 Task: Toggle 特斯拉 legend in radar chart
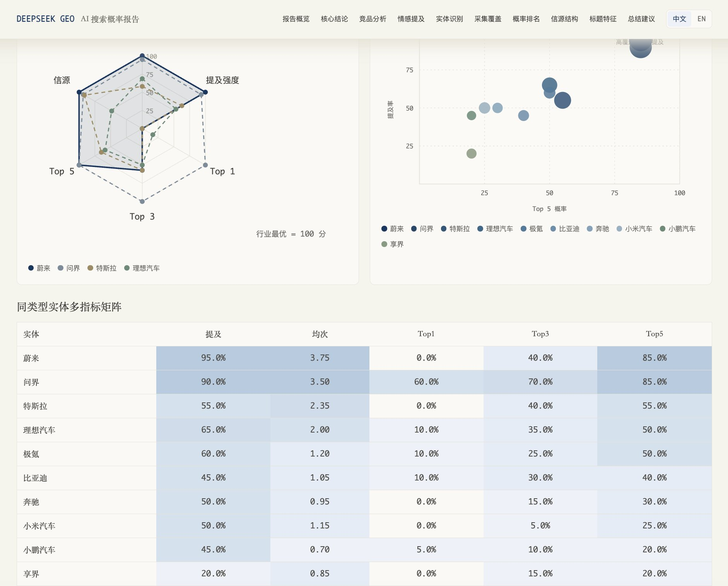click(x=102, y=268)
